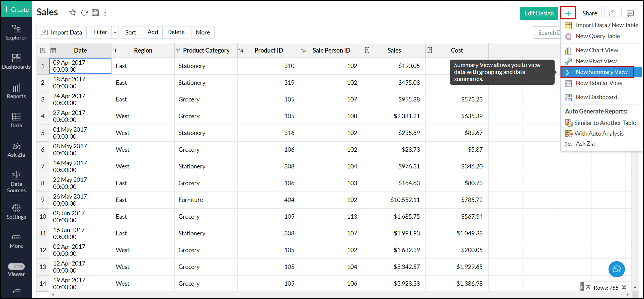
Task: Open the floating chat support bubble
Action: tap(616, 269)
